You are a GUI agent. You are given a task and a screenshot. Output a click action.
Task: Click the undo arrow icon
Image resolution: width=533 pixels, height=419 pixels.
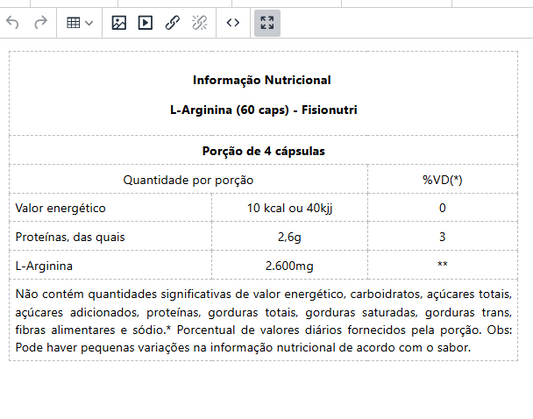click(13, 23)
